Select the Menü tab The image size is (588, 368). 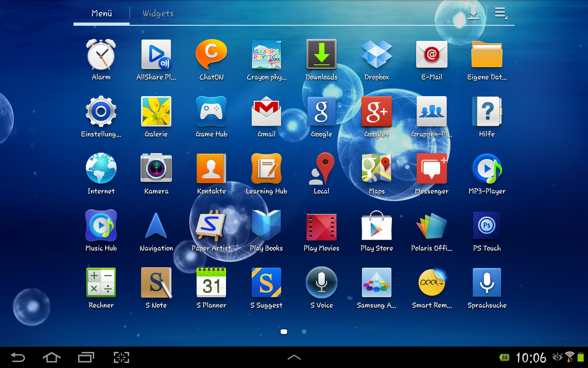pos(102,13)
